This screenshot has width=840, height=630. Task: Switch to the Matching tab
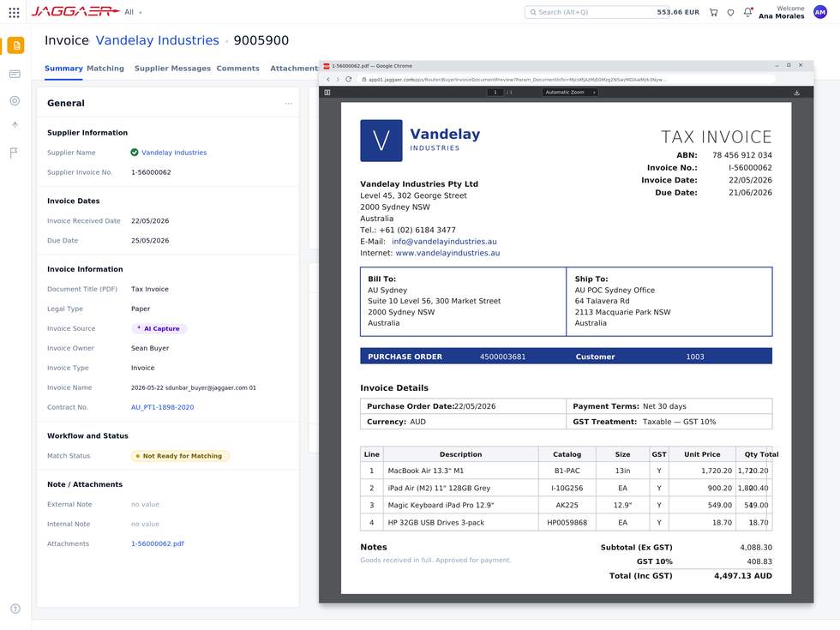click(x=105, y=68)
